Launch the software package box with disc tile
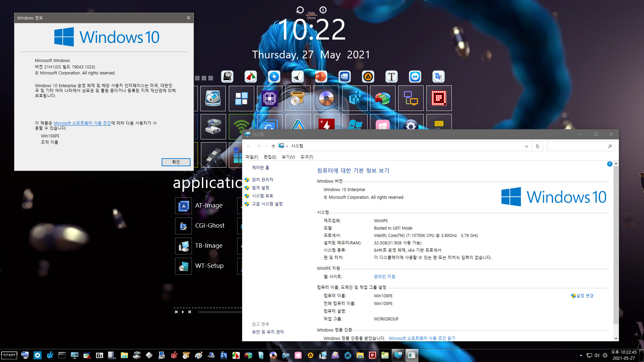 pyautogui.click(x=298, y=98)
